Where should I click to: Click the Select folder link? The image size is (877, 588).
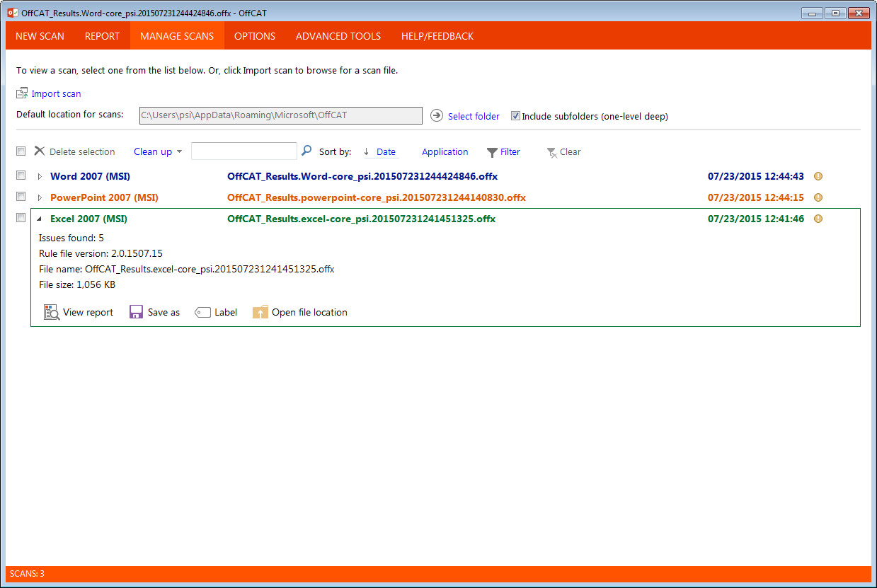pos(473,115)
